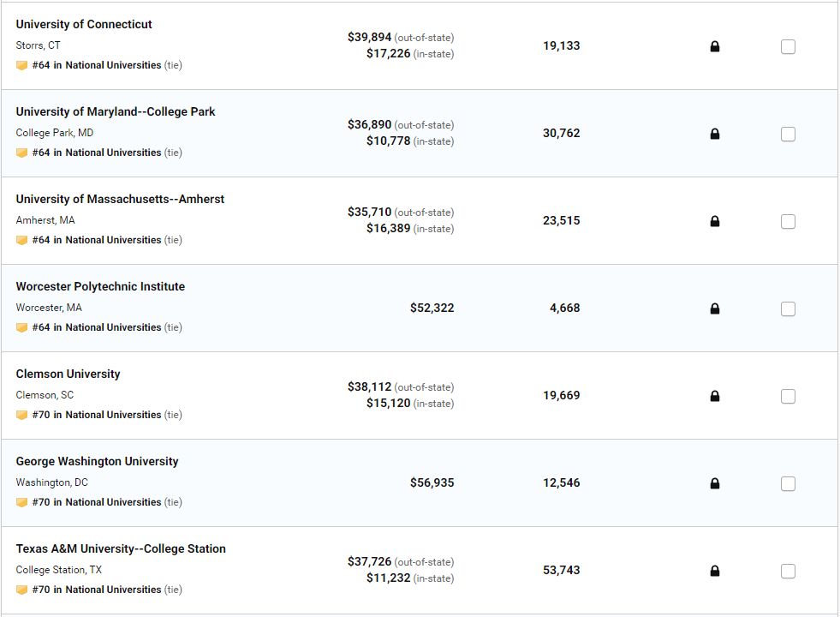Click the lock icon for Worcester Polytechnic Institute

[715, 308]
